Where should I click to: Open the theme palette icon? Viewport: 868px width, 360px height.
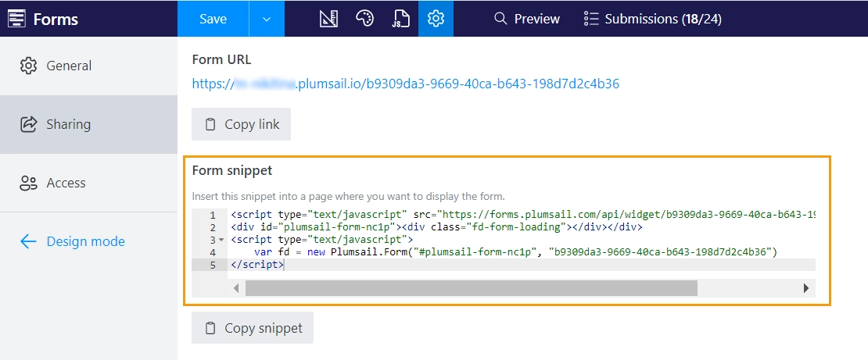pos(364,19)
